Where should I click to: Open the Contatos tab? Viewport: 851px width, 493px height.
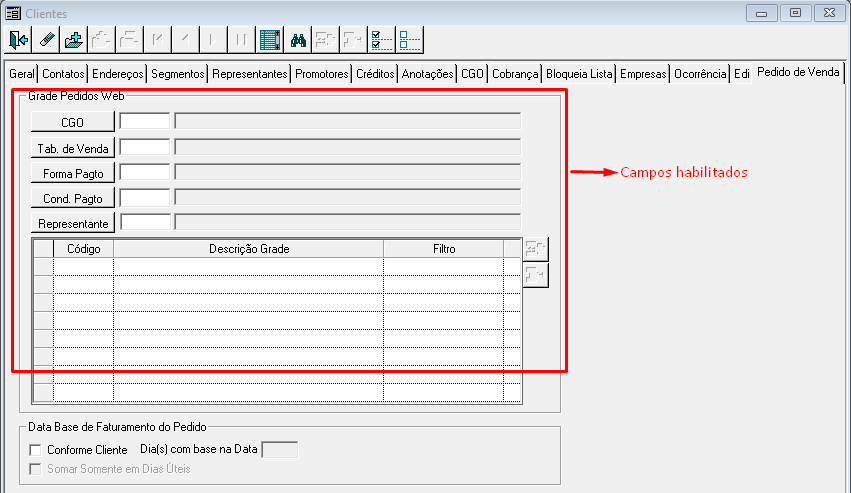click(63, 74)
